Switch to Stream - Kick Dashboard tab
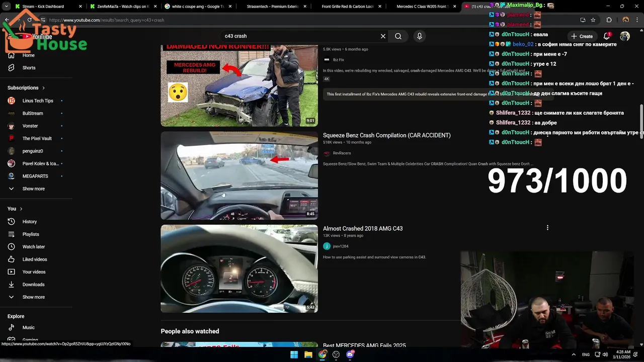 pos(47,7)
